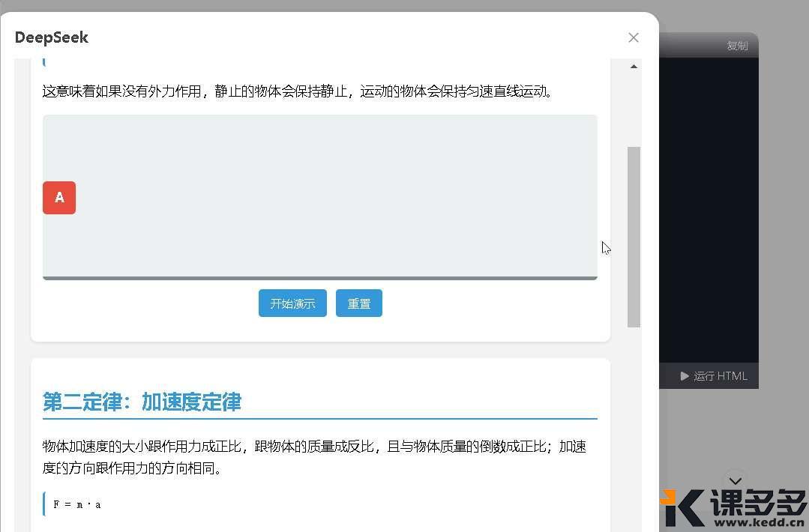Click 复制 to copy the code

click(736, 46)
